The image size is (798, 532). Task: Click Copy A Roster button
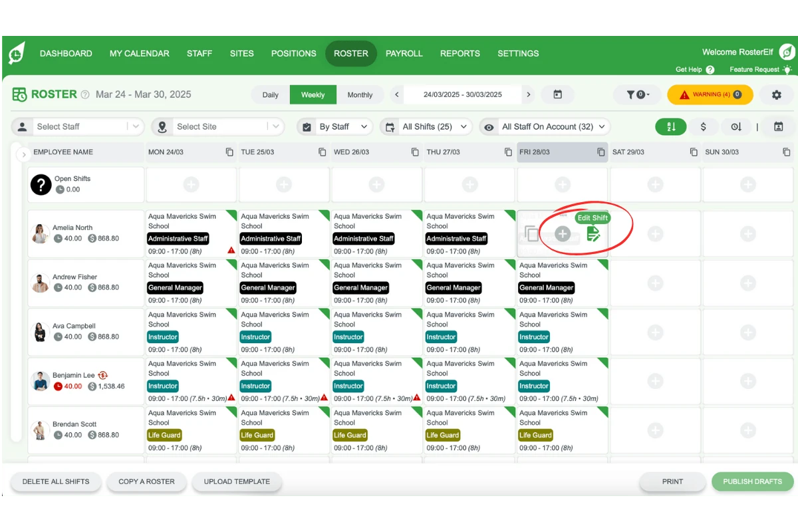coord(147,481)
